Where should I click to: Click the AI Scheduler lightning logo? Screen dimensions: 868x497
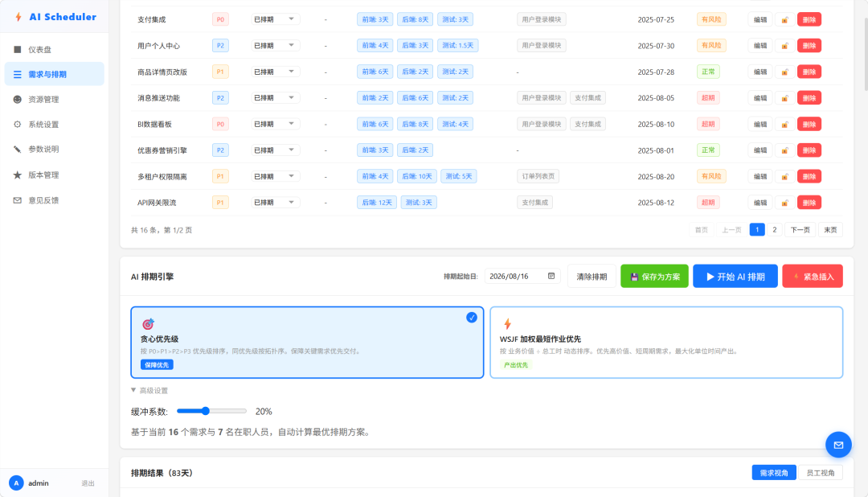coord(18,17)
